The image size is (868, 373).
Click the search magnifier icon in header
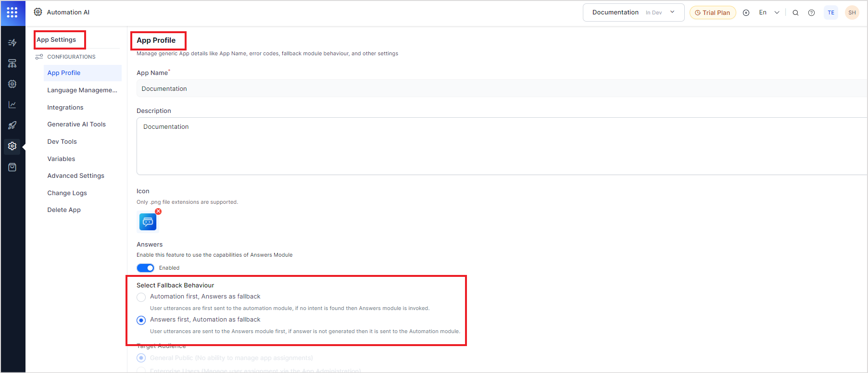pos(795,13)
